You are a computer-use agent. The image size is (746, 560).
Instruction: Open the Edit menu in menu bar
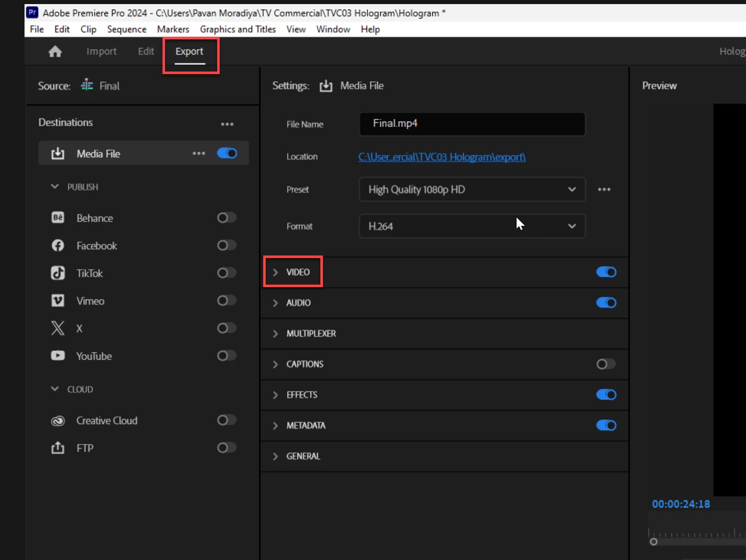pos(62,29)
